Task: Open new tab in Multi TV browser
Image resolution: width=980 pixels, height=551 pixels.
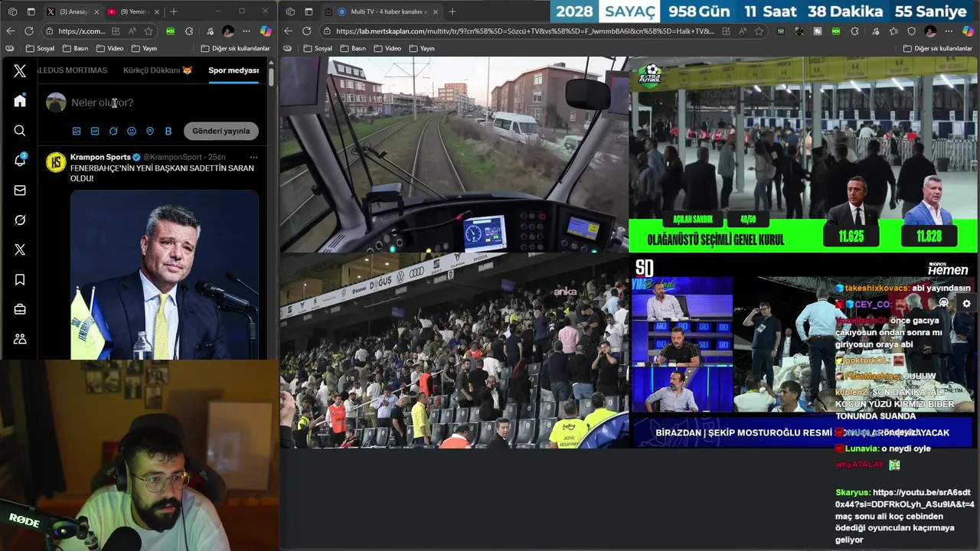Action: (x=452, y=11)
